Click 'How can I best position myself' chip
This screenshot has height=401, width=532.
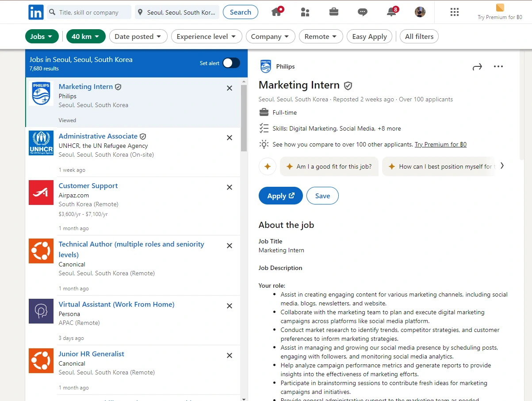point(439,166)
